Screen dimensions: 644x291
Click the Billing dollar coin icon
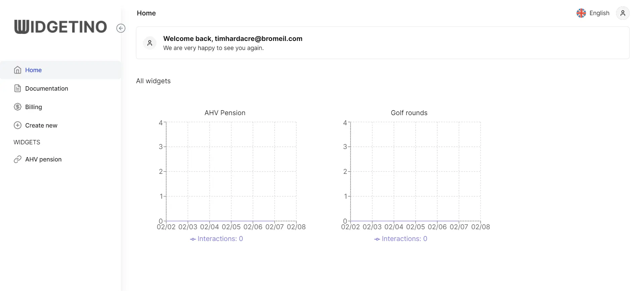[17, 107]
